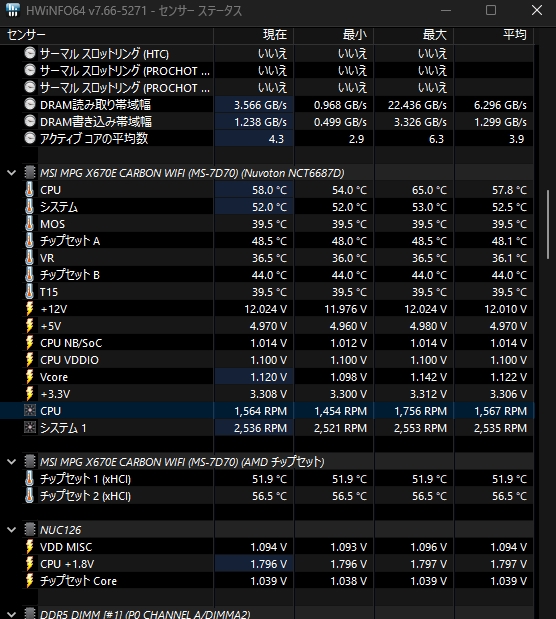Screen dimensions: 556x619
Task: Click the lightning bolt icon beside +5V
Action: [30, 326]
